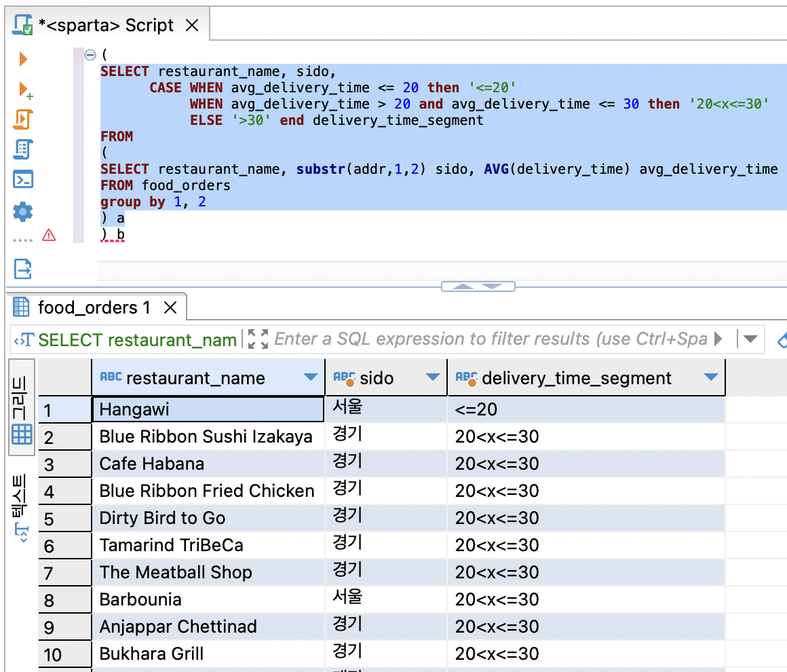Select row number 10 header
This screenshot has height=672, width=787.
pyautogui.click(x=64, y=654)
